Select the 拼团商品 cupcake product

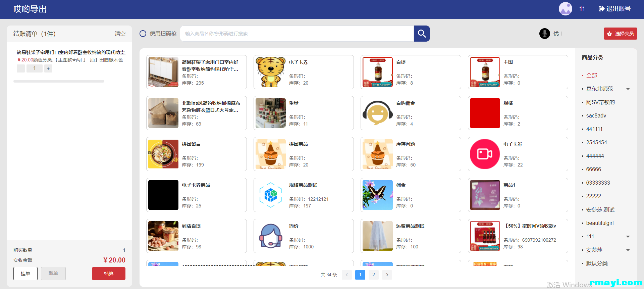pyautogui.click(x=271, y=154)
